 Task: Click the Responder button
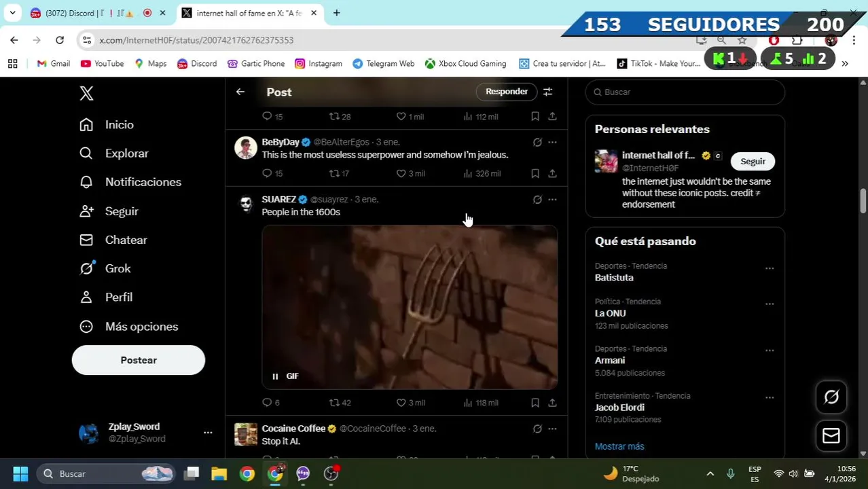point(507,92)
